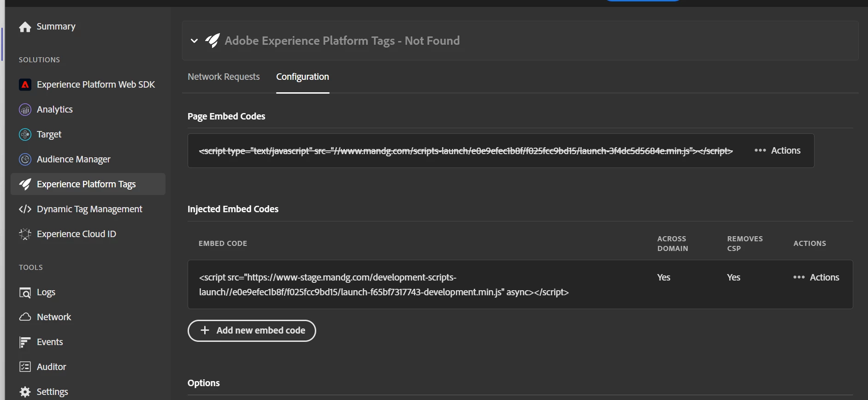The image size is (868, 400).
Task: Open Experience Cloud ID solution
Action: click(88, 234)
